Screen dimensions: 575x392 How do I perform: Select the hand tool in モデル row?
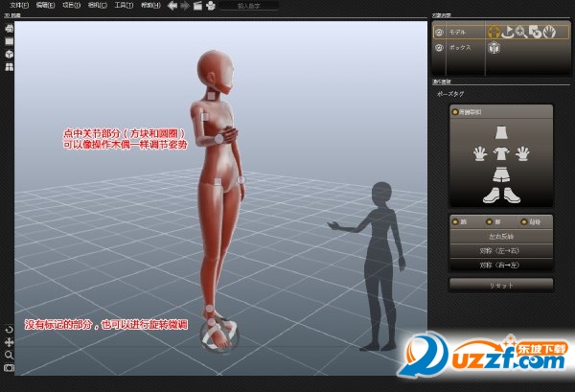pos(549,33)
